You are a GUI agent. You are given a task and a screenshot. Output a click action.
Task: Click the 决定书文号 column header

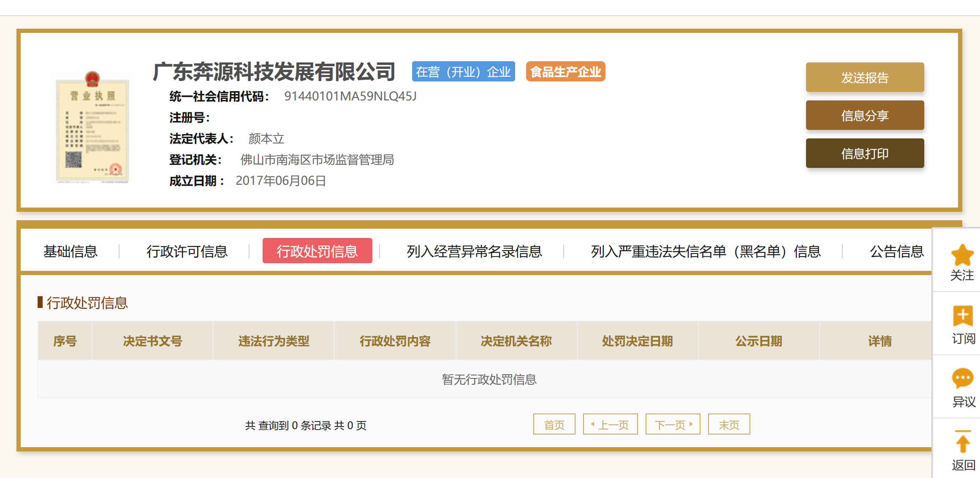pos(152,341)
